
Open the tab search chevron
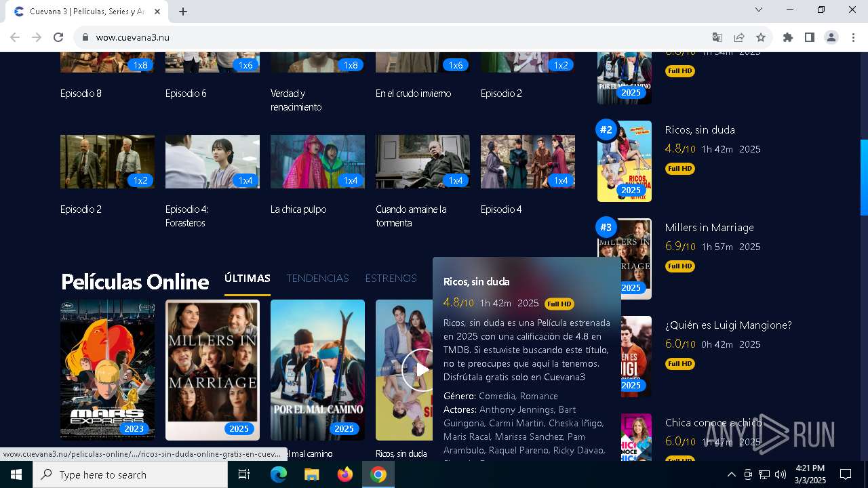(x=759, y=9)
